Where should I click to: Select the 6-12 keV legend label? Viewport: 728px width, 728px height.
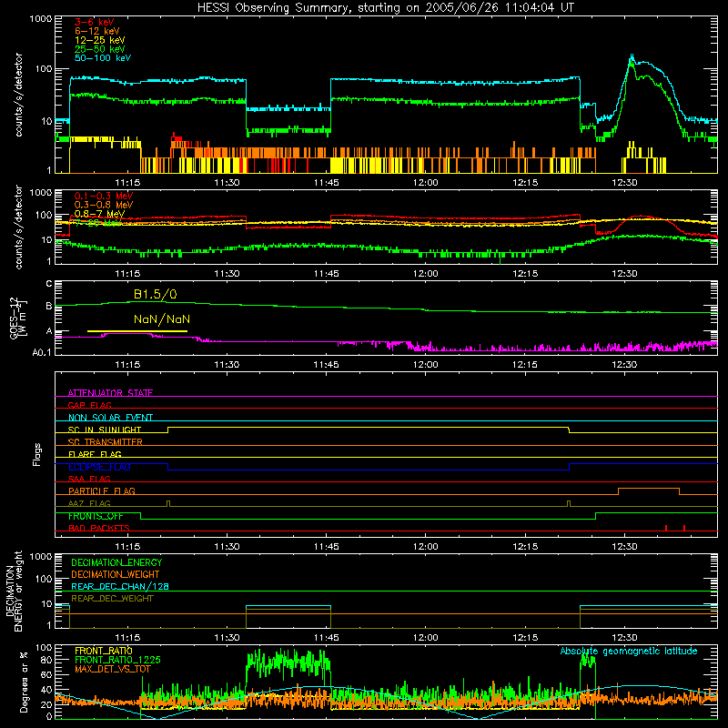[97, 31]
